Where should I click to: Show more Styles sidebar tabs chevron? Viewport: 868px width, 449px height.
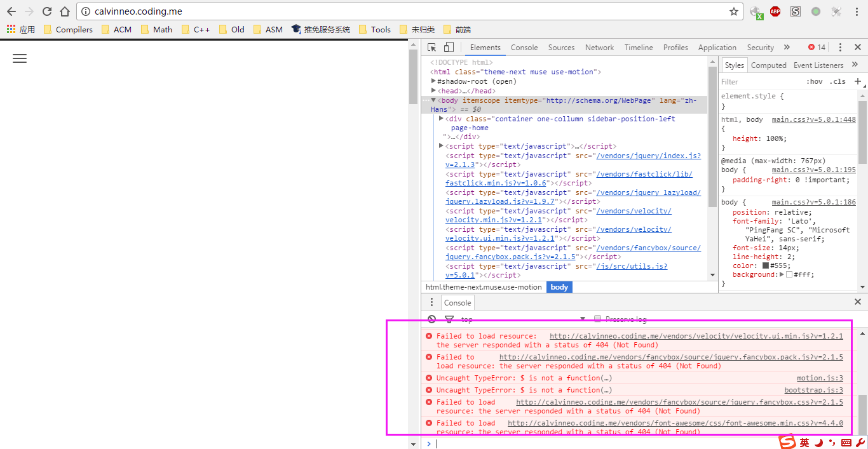[x=855, y=65]
